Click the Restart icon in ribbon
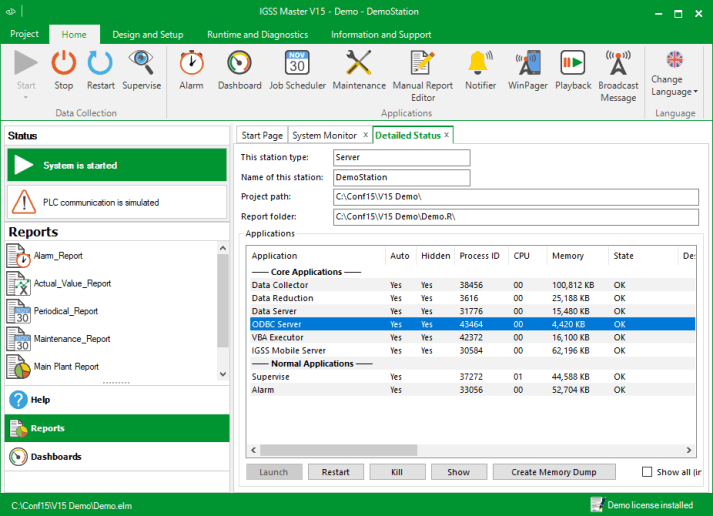The width and height of the screenshot is (713, 516). tap(100, 64)
